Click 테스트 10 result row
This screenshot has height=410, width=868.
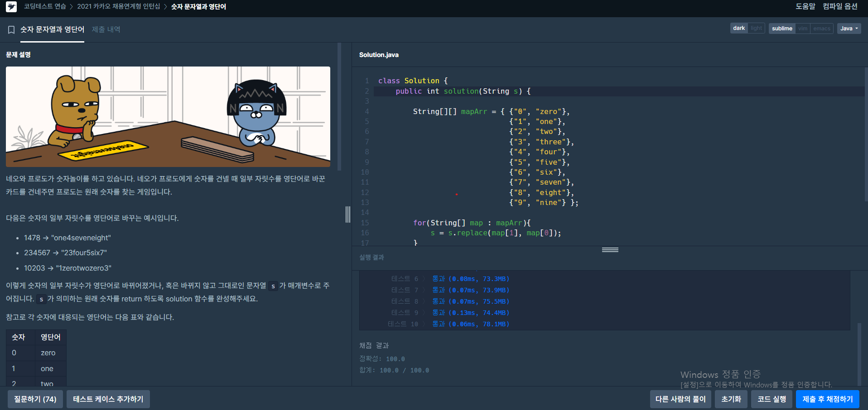point(448,324)
